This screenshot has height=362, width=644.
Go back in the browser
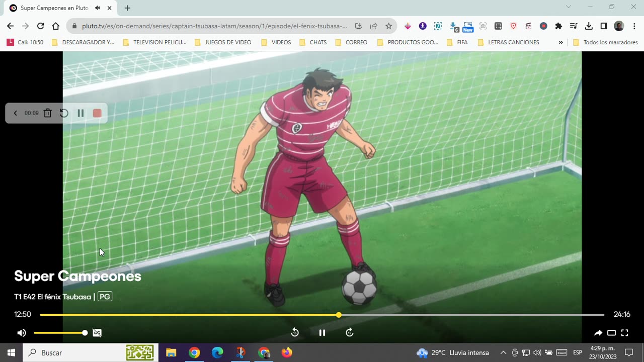coord(10,26)
